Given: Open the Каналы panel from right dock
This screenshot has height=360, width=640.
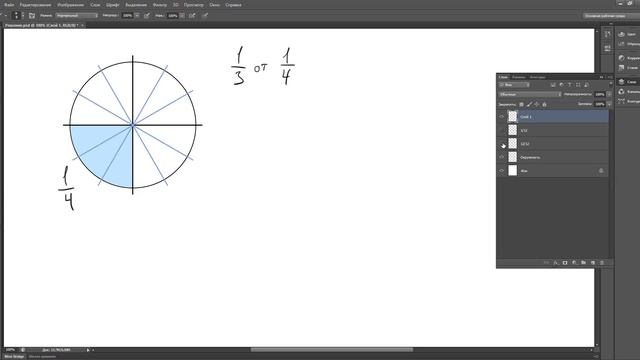Looking at the screenshot, I should [628, 91].
